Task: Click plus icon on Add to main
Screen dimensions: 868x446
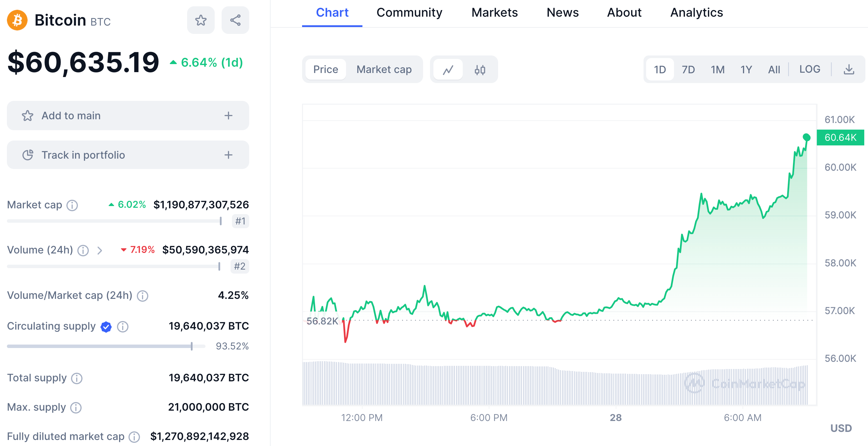Action: pos(228,116)
